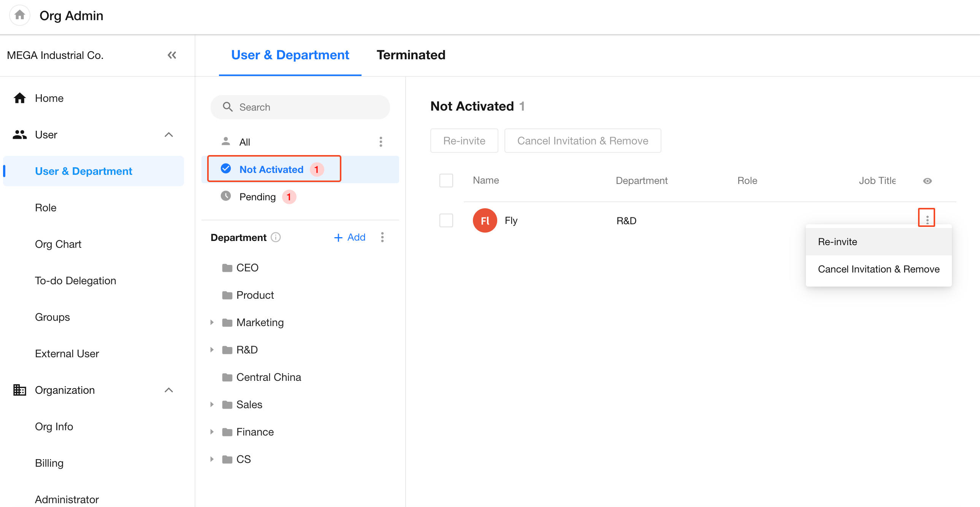Click the home icon beside Org Admin

19,15
